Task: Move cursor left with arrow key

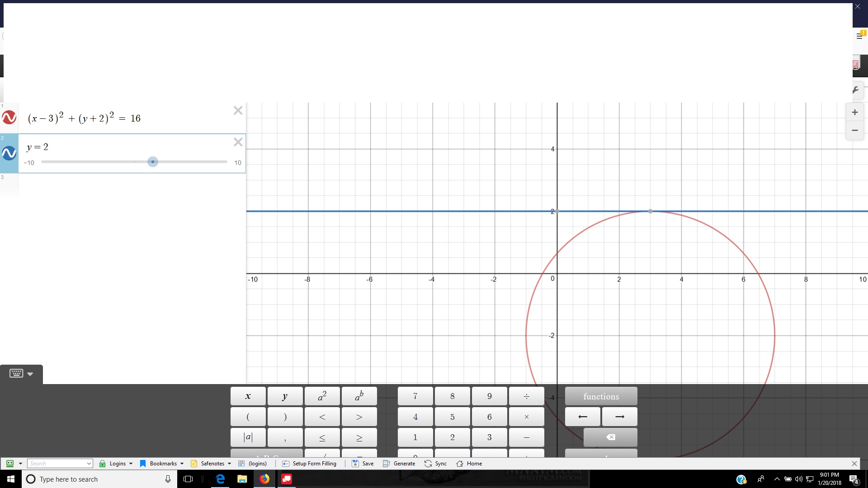Action: (583, 417)
